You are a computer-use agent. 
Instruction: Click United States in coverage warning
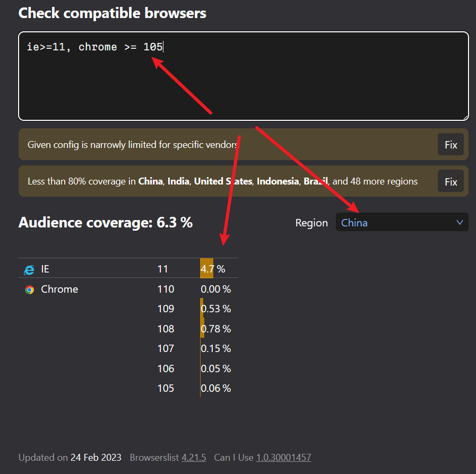pos(223,181)
